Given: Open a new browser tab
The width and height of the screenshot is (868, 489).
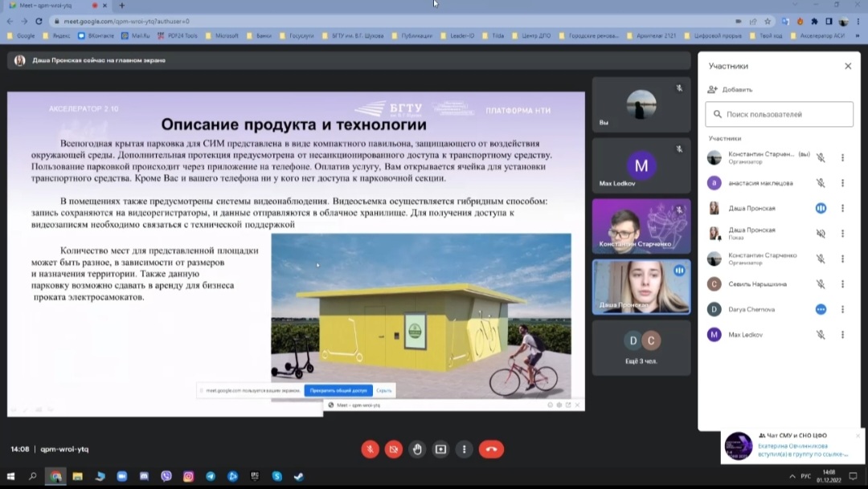Looking at the screenshot, I should point(122,6).
